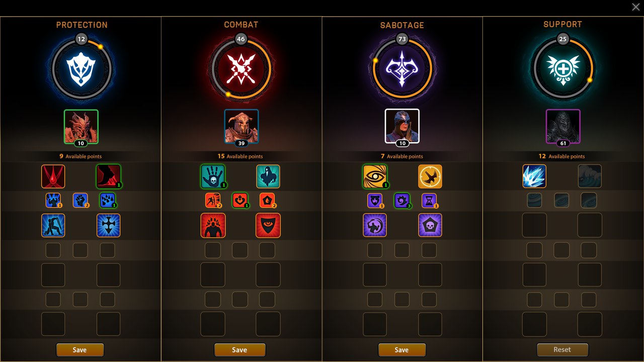The width and height of the screenshot is (644, 362).
Task: Reset the Support skill tree
Action: (562, 349)
